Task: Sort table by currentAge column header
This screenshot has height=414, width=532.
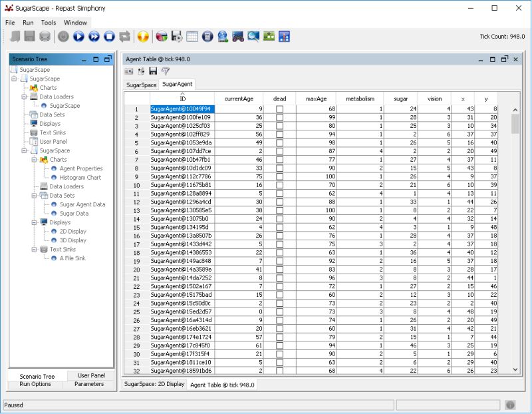Action: 239,99
